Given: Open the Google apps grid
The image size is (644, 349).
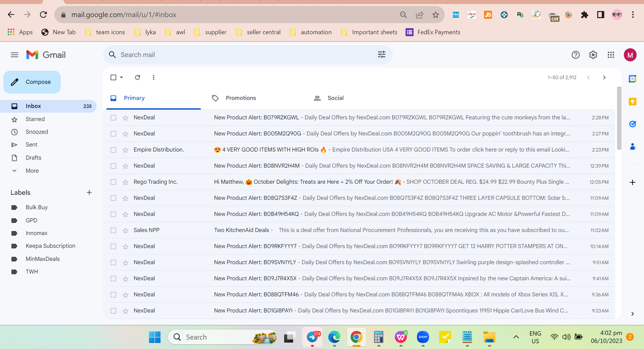Looking at the screenshot, I should [611, 55].
